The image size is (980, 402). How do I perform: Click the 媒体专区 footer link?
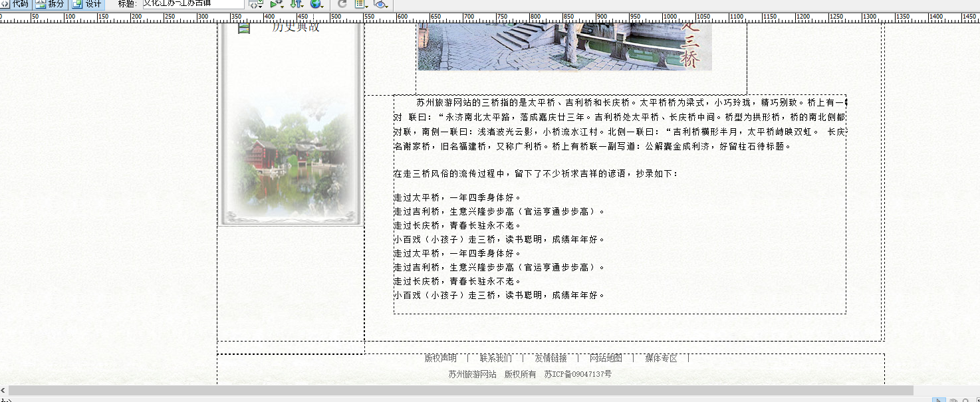tap(662, 358)
